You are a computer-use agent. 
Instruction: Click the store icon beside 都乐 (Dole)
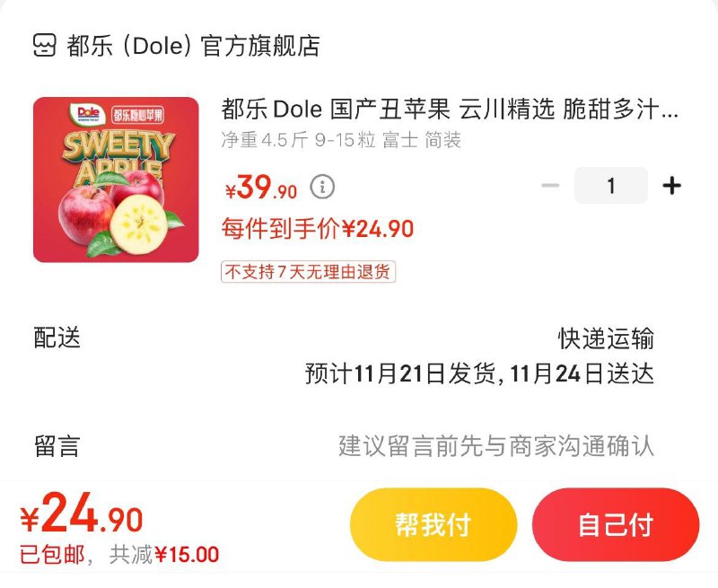[x=45, y=46]
